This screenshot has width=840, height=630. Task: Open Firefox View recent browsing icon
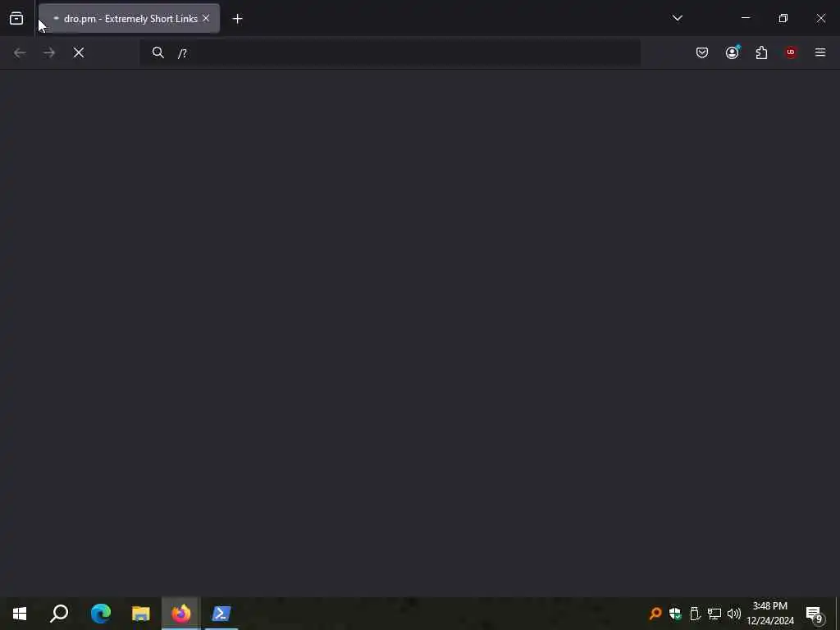16,19
